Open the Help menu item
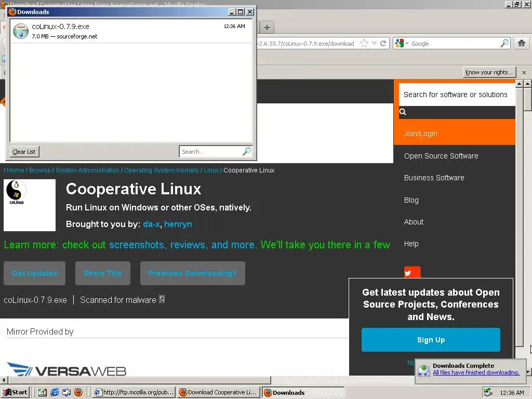This screenshot has height=399, width=532. tap(411, 244)
